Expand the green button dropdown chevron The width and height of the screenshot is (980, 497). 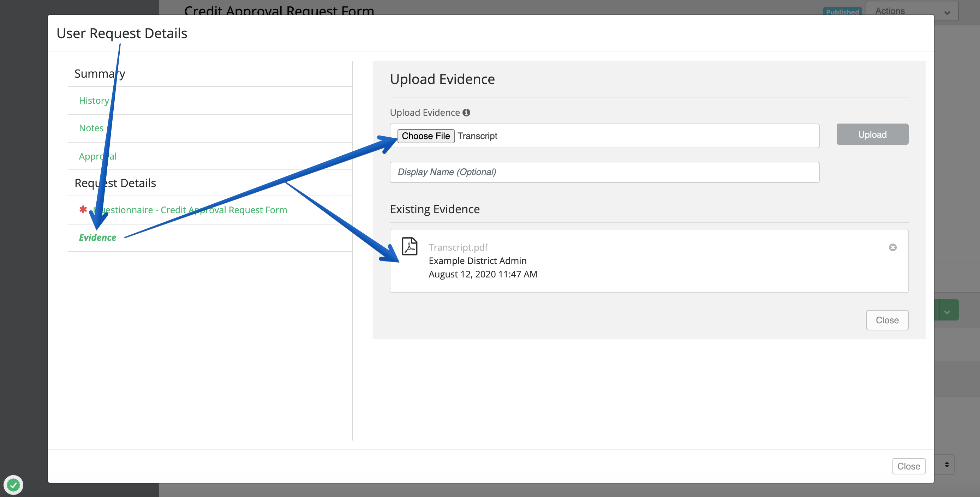[x=947, y=312]
